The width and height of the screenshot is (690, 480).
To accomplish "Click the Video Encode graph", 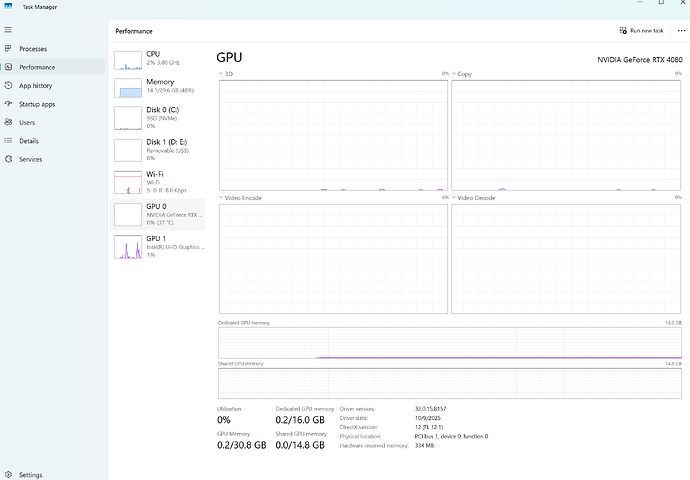I will 333,259.
